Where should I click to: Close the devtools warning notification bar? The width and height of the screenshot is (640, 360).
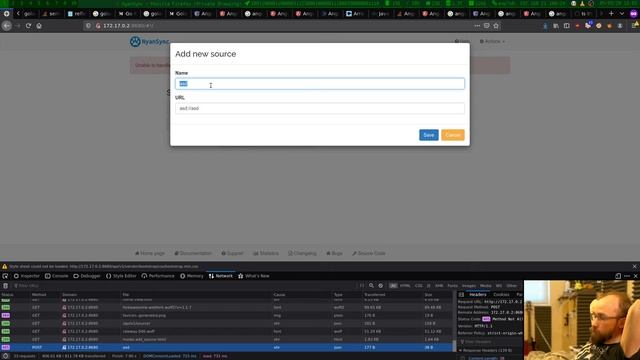coord(634,267)
